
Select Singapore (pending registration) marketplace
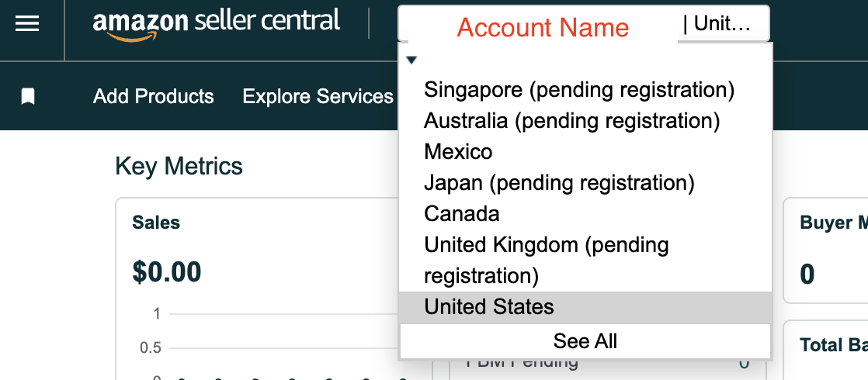click(579, 90)
